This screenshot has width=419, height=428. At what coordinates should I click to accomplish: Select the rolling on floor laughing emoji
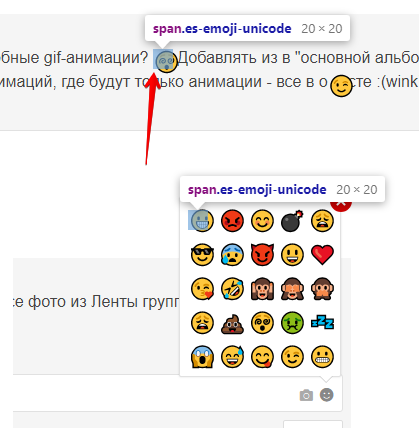pyautogui.click(x=232, y=289)
